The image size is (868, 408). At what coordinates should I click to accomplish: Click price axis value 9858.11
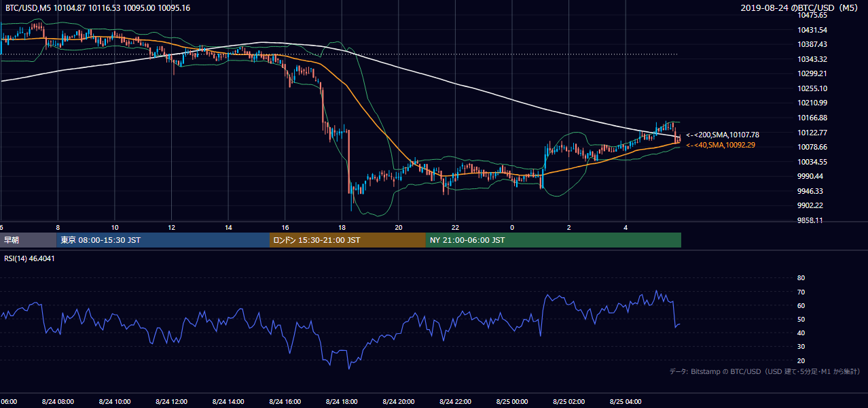[x=810, y=220]
